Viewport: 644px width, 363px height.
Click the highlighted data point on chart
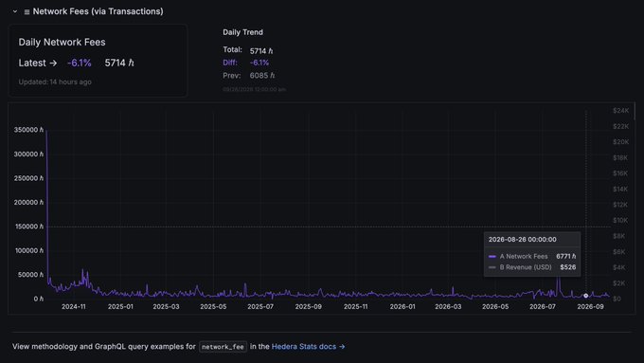pyautogui.click(x=585, y=296)
